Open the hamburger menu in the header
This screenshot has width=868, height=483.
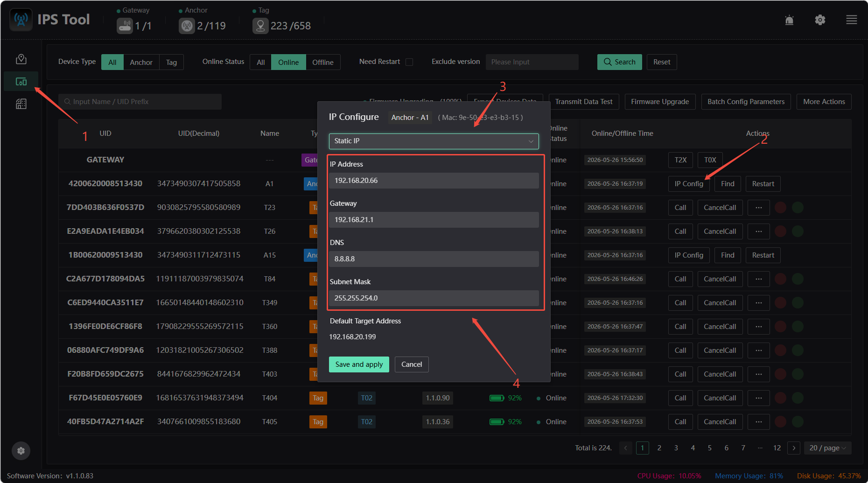pos(851,20)
